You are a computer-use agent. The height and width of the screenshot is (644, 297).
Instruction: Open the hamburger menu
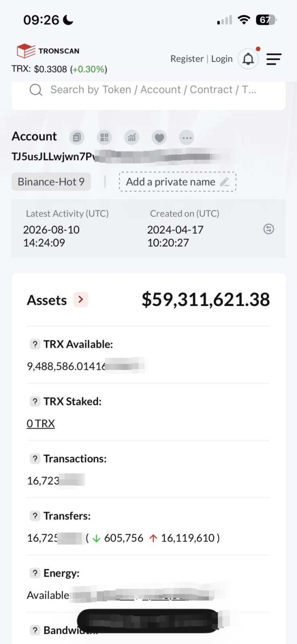tap(274, 59)
